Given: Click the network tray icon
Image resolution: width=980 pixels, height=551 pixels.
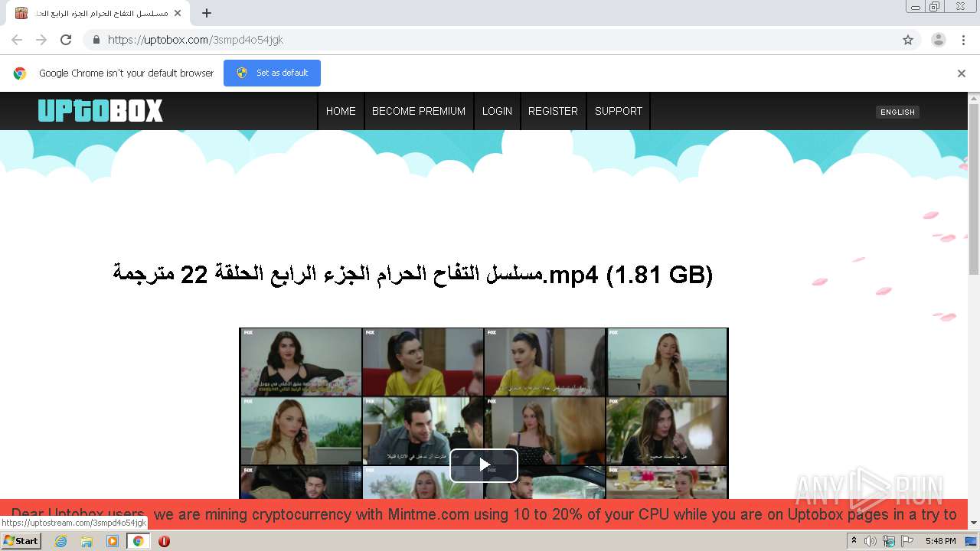Looking at the screenshot, I should coord(889,541).
